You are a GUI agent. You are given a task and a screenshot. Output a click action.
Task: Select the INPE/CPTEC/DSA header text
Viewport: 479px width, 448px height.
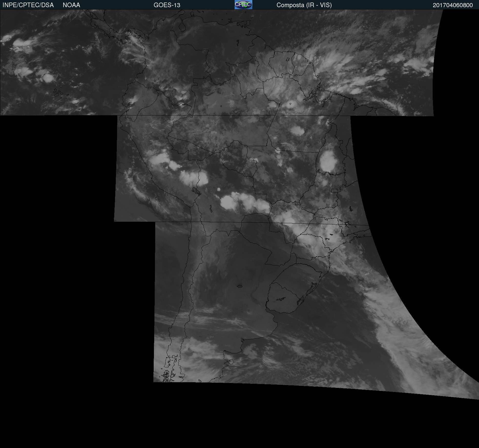(28, 5)
